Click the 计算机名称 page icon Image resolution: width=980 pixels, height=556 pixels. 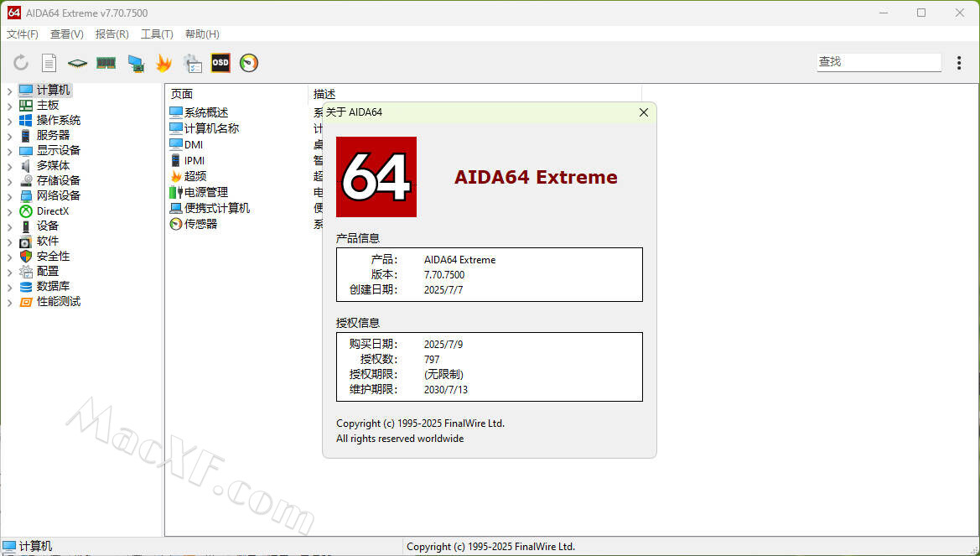point(175,128)
